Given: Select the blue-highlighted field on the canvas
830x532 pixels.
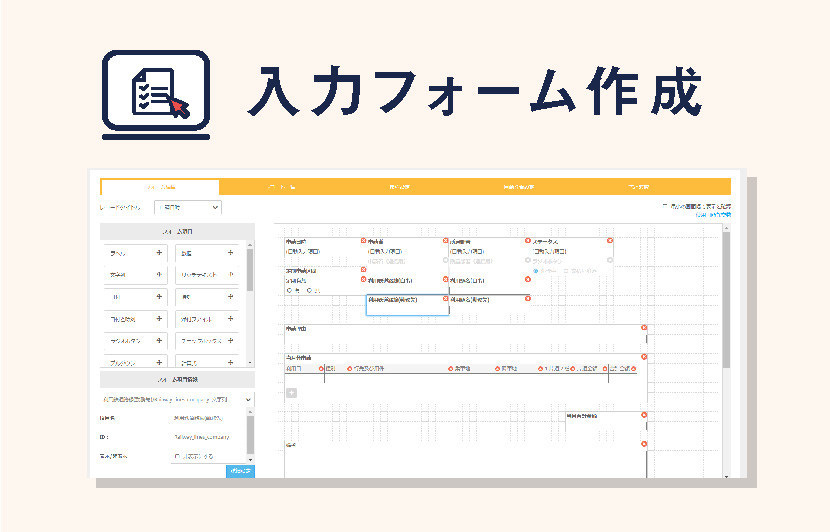Looking at the screenshot, I should [x=408, y=305].
